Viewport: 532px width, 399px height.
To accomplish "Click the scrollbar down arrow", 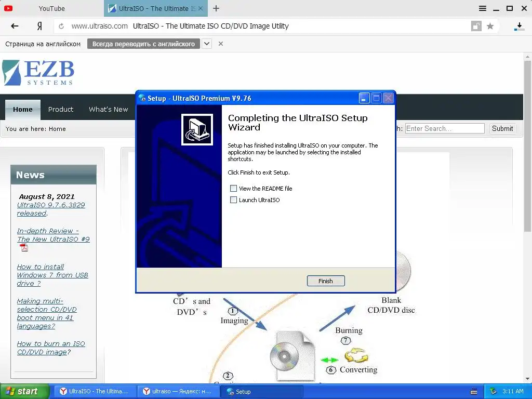I will pyautogui.click(x=527, y=379).
